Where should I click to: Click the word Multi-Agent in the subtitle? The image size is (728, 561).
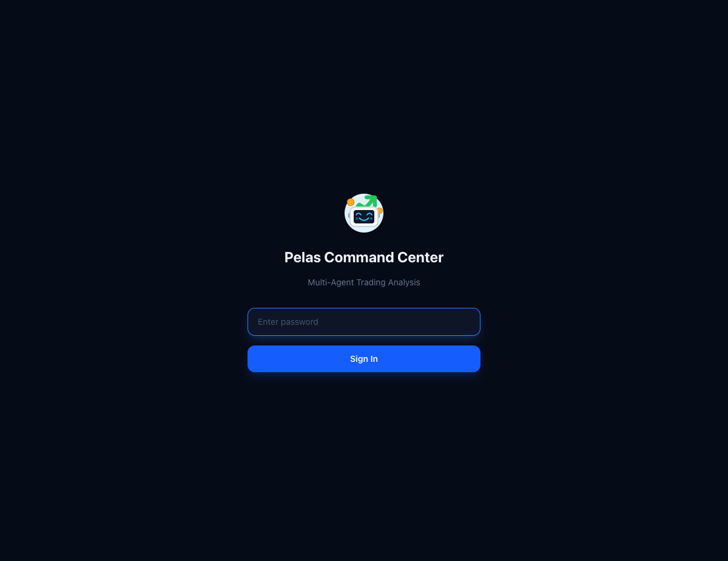(331, 282)
